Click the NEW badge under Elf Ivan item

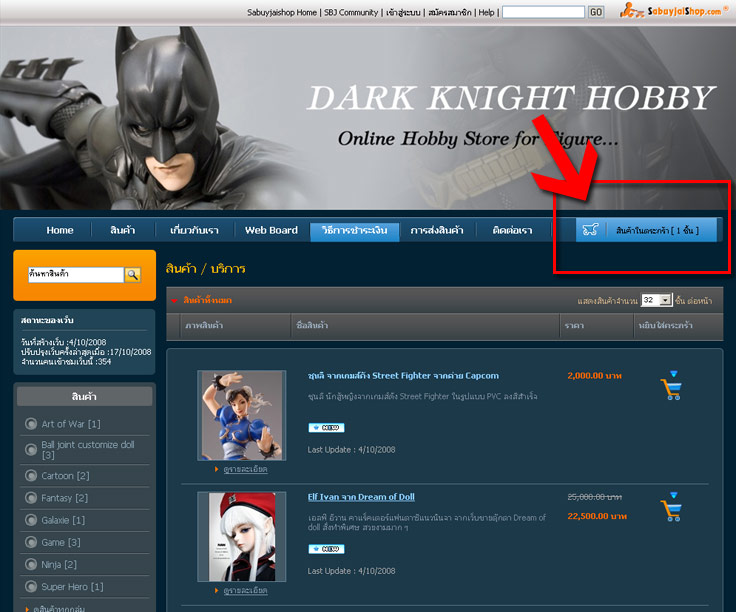[x=326, y=549]
